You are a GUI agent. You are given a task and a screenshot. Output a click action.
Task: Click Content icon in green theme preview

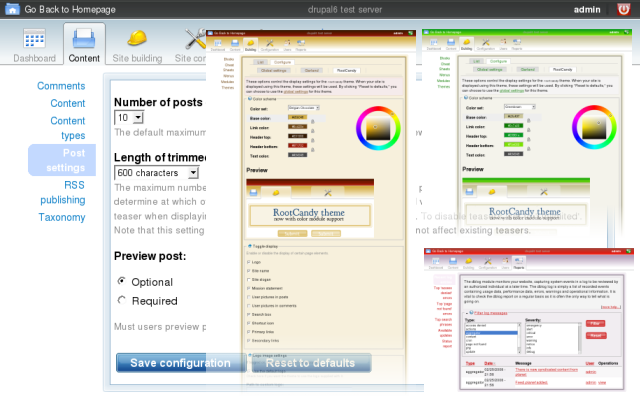coord(451,42)
